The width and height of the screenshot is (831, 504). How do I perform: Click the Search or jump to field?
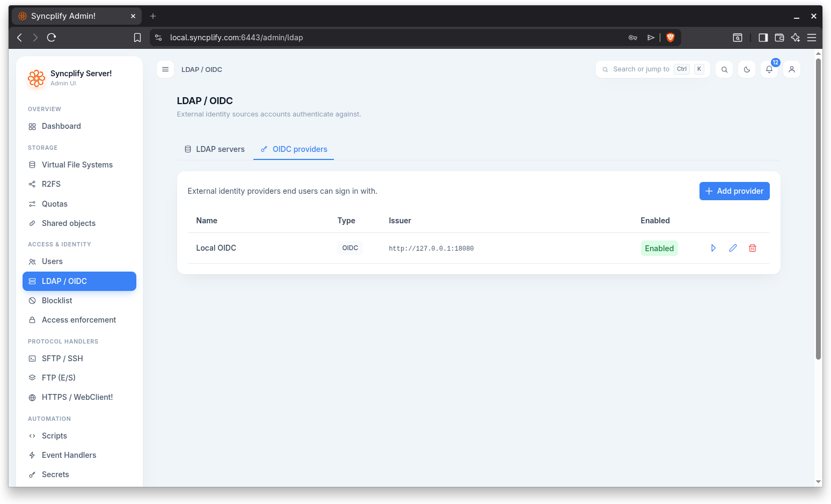pyautogui.click(x=653, y=69)
